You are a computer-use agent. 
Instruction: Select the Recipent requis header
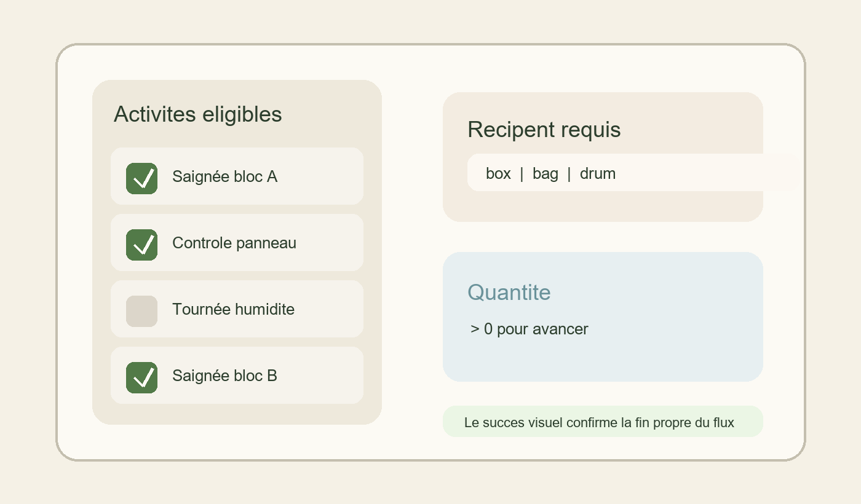coord(544,130)
